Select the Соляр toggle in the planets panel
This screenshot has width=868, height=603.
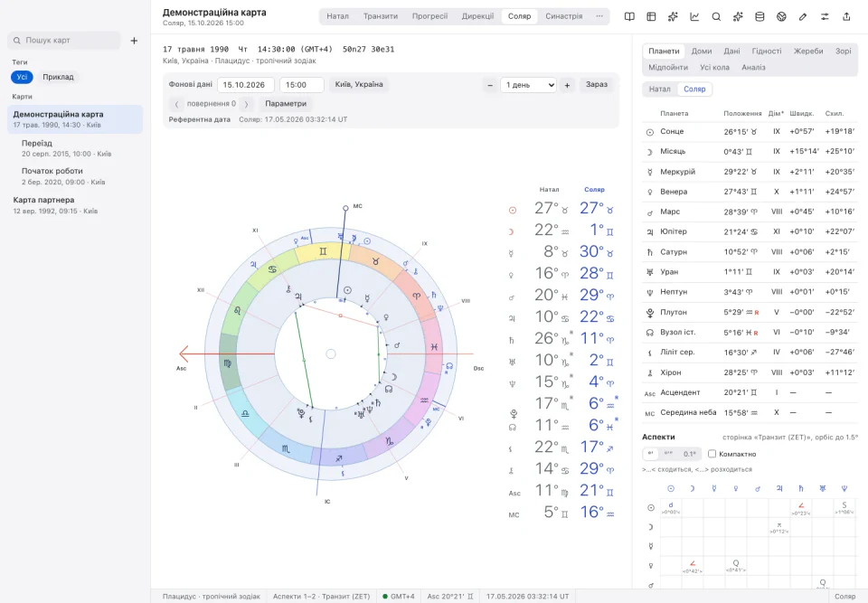[694, 90]
